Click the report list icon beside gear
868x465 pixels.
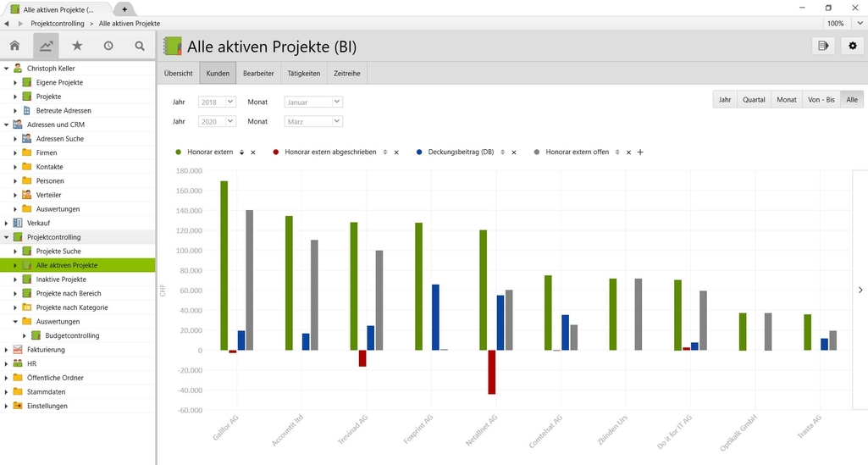[x=822, y=46]
